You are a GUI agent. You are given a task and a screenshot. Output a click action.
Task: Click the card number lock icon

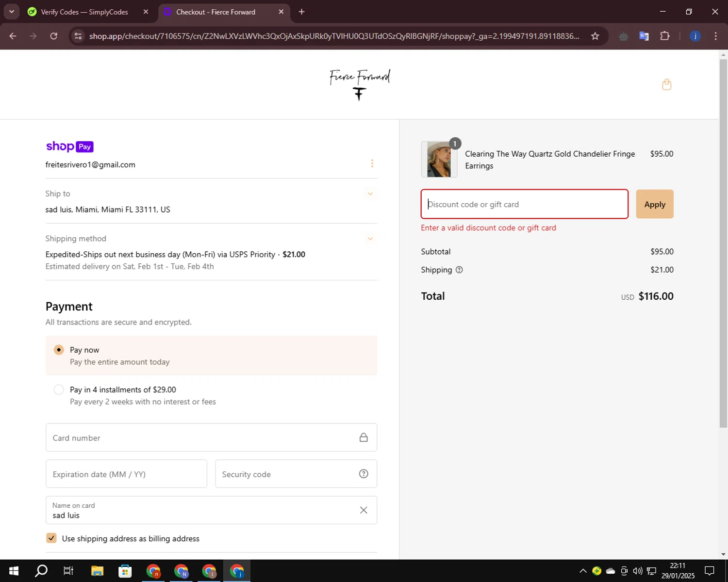tap(364, 437)
